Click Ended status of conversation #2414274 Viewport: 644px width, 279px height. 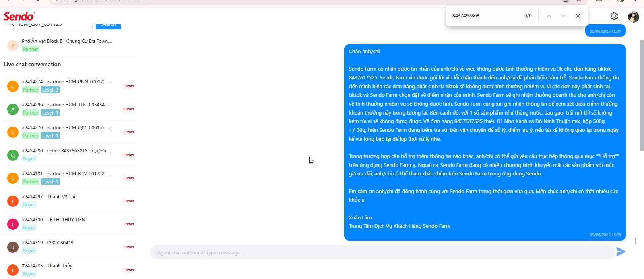coord(129,86)
